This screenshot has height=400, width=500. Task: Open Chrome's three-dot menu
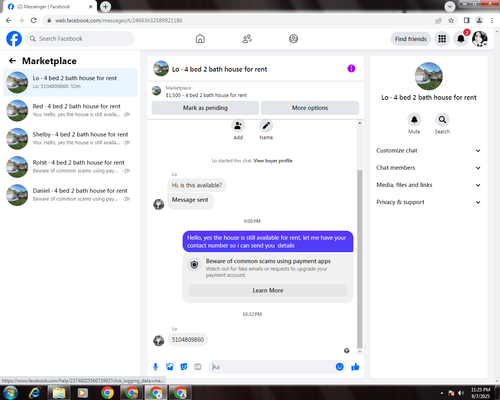[492, 20]
